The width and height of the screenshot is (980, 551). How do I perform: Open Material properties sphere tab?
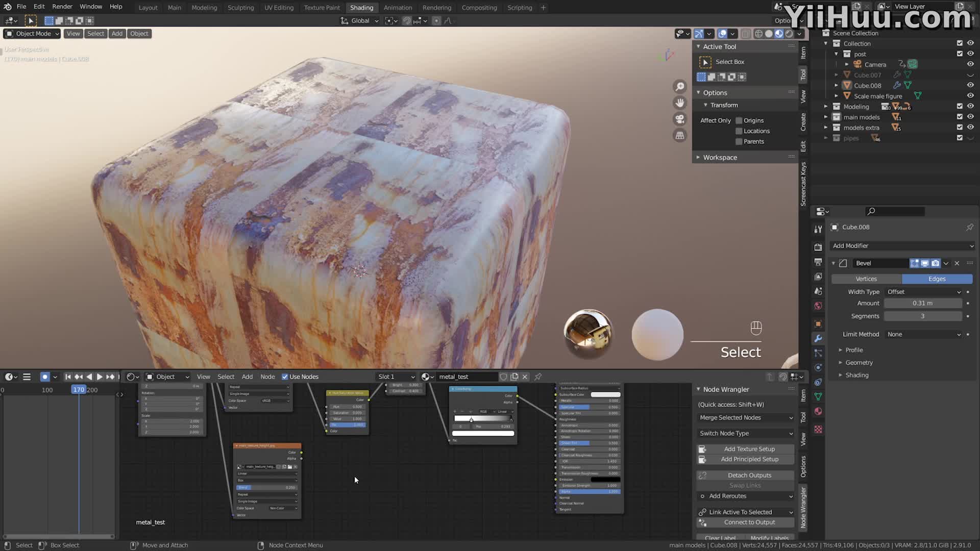point(818,411)
